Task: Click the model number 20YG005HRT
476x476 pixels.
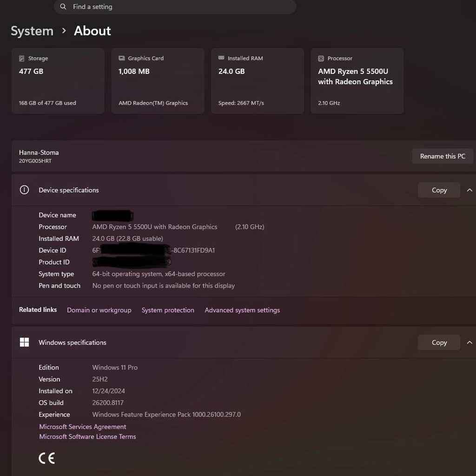Action: tap(35, 161)
